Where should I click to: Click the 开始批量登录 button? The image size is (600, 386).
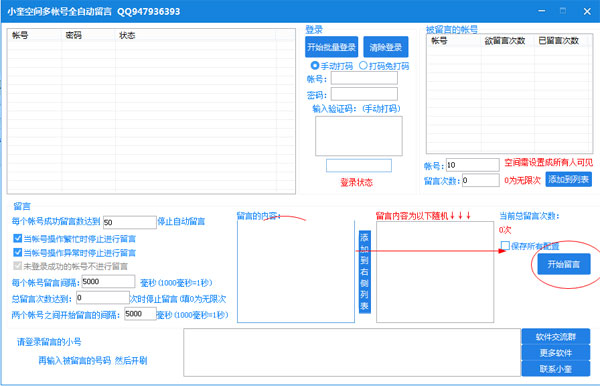[331, 47]
